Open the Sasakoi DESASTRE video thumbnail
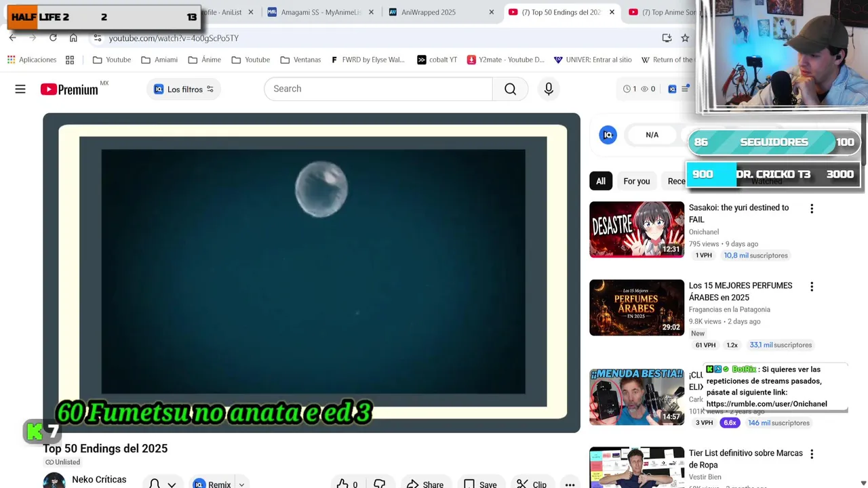 coord(637,229)
